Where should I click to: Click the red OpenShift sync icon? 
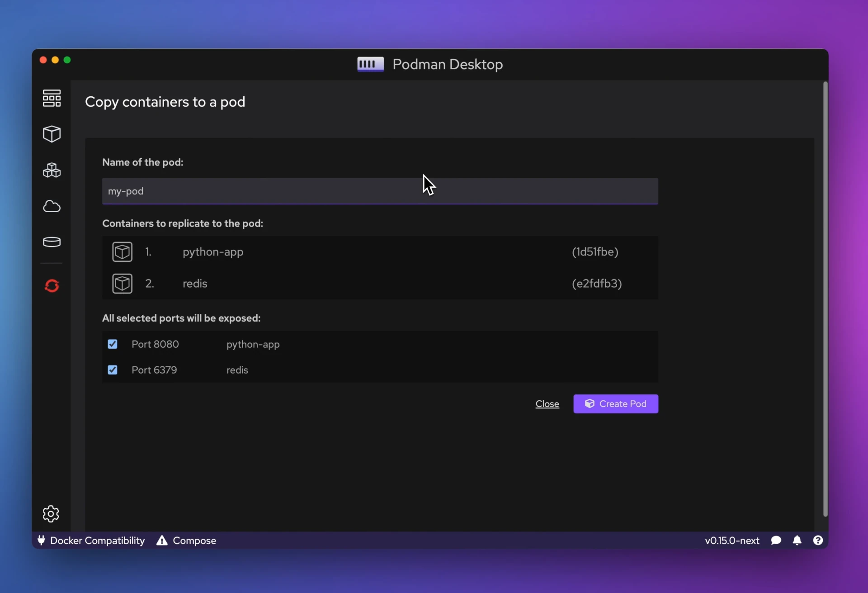tap(52, 286)
